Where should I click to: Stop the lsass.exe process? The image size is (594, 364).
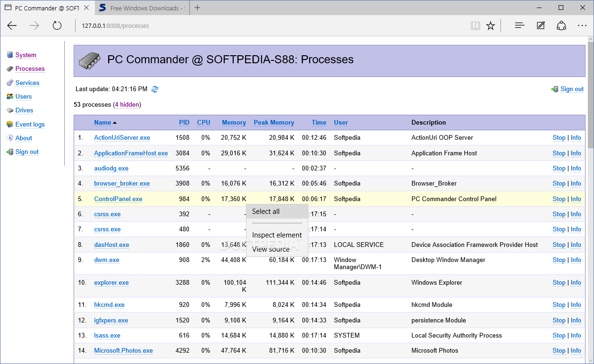coord(559,335)
